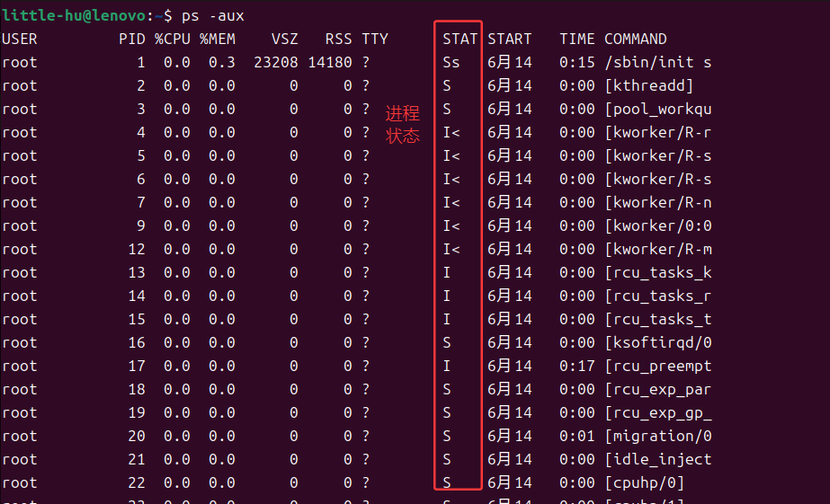The width and height of the screenshot is (830, 504).
Task: Select the USER column header
Action: tap(20, 40)
